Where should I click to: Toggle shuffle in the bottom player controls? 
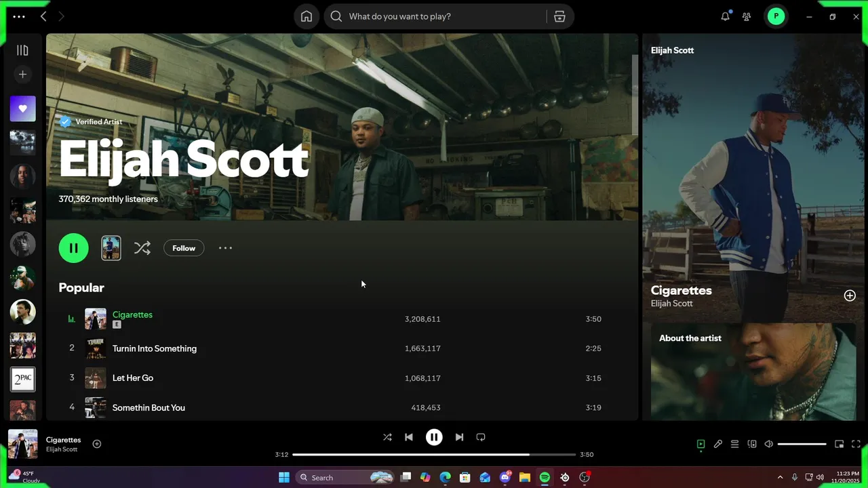[x=387, y=437]
